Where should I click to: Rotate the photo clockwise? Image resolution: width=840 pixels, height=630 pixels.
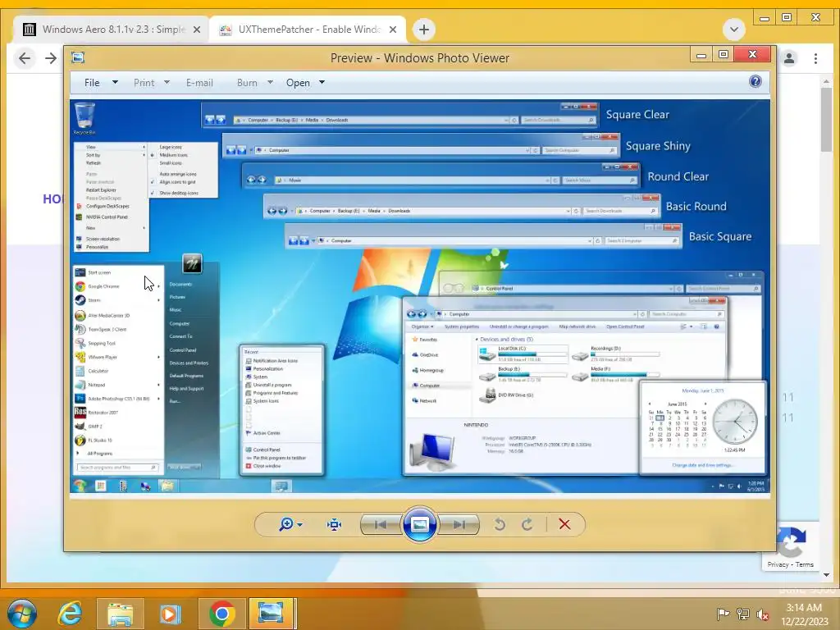pyautogui.click(x=527, y=524)
